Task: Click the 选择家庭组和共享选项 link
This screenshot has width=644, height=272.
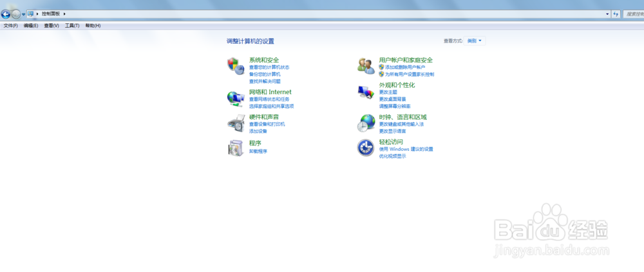Action: (x=272, y=106)
